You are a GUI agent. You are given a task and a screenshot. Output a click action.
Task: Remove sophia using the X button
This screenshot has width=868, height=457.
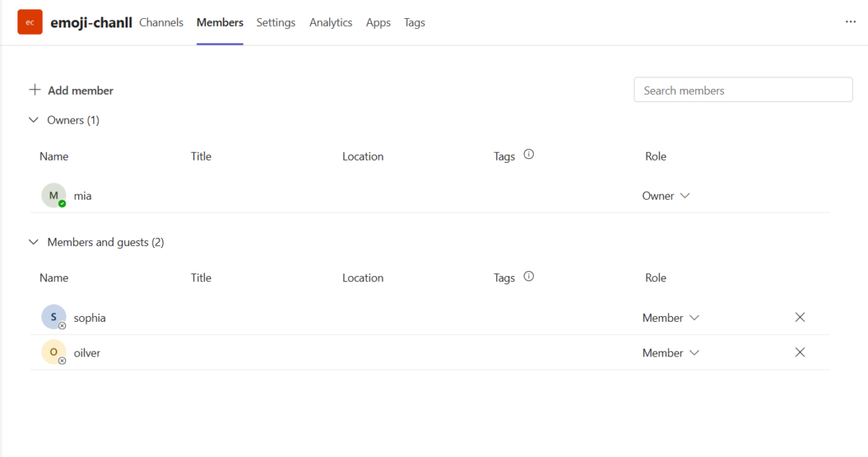(x=800, y=317)
